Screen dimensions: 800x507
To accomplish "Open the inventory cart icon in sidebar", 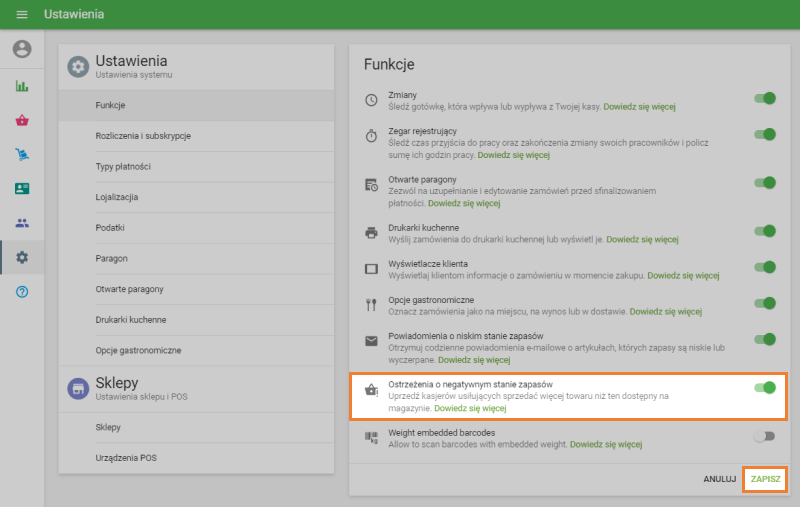I will tap(22, 154).
